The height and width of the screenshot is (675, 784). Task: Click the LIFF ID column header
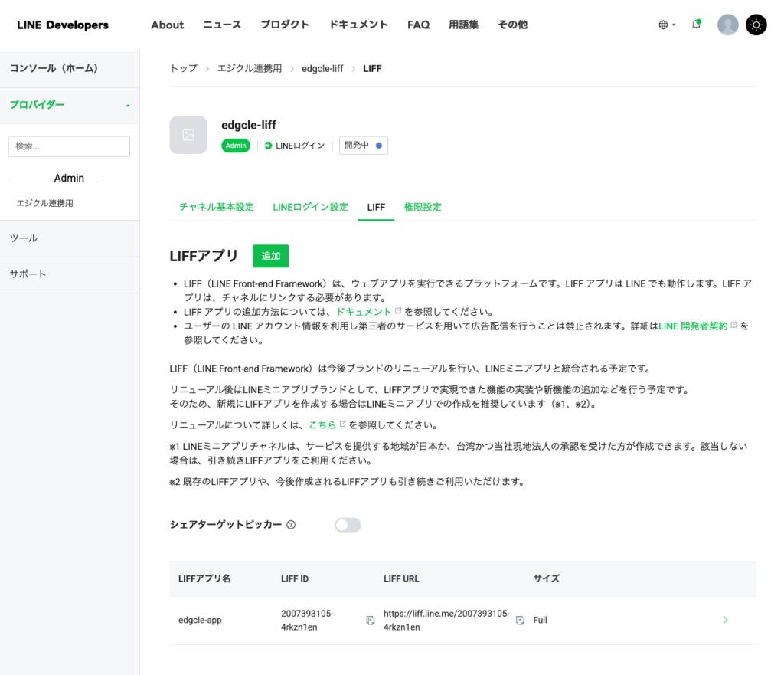pos(295,579)
